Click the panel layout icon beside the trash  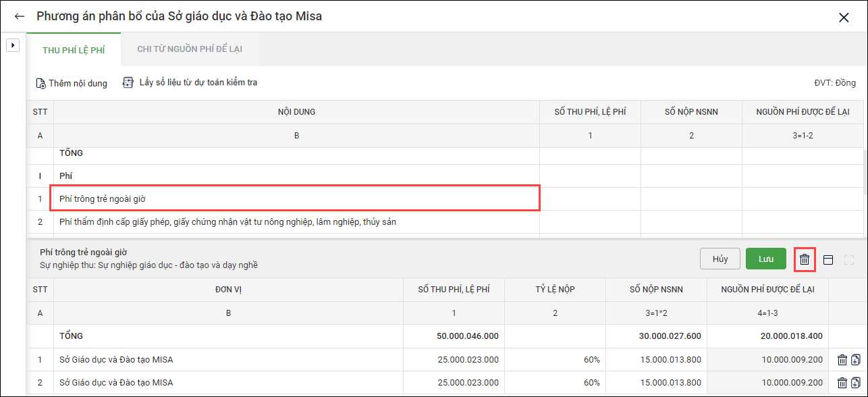(828, 259)
